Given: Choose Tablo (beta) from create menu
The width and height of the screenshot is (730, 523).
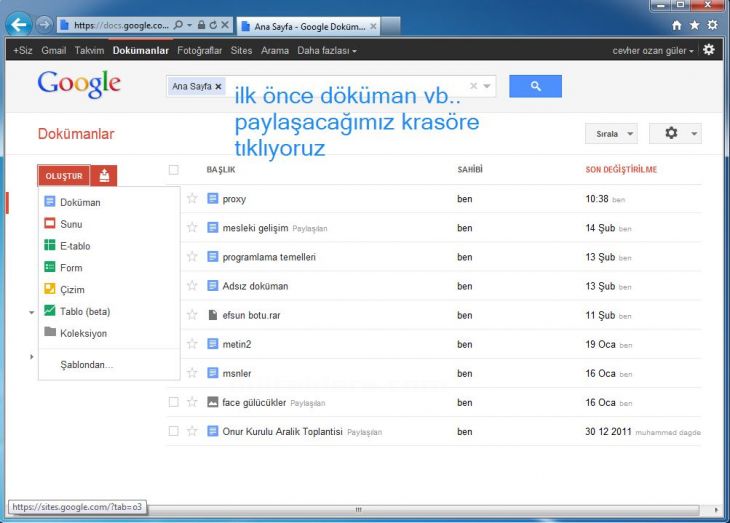Looking at the screenshot, I should (x=108, y=312).
